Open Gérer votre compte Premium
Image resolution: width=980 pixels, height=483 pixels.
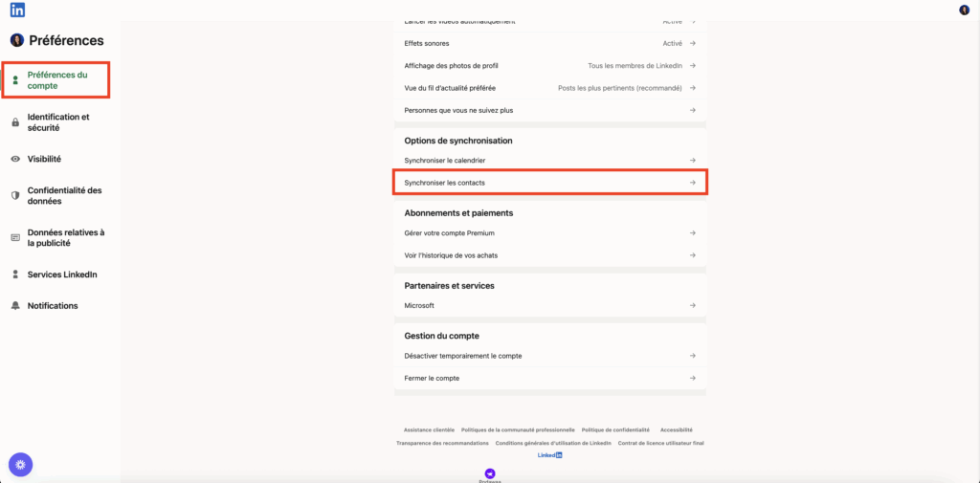click(x=549, y=232)
